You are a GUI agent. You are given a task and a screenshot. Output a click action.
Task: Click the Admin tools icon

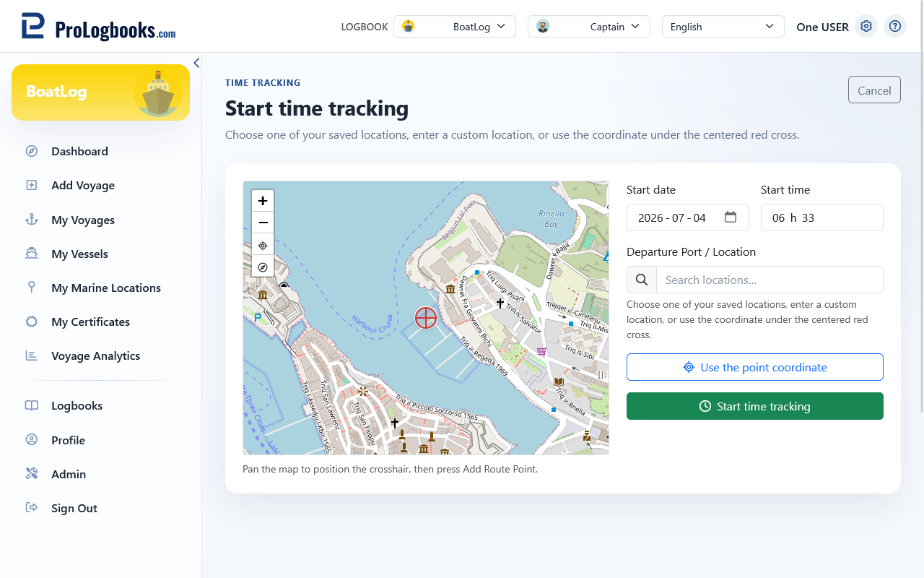(x=32, y=474)
